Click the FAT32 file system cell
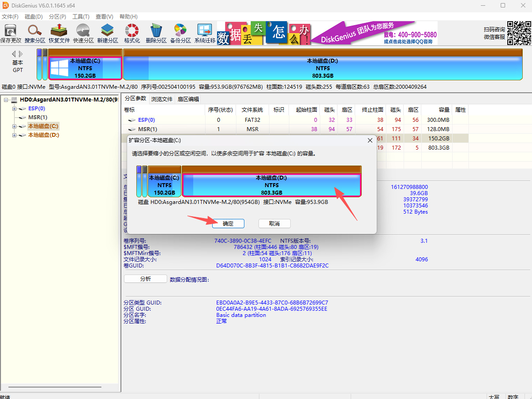This screenshot has width=532, height=399. (x=252, y=120)
